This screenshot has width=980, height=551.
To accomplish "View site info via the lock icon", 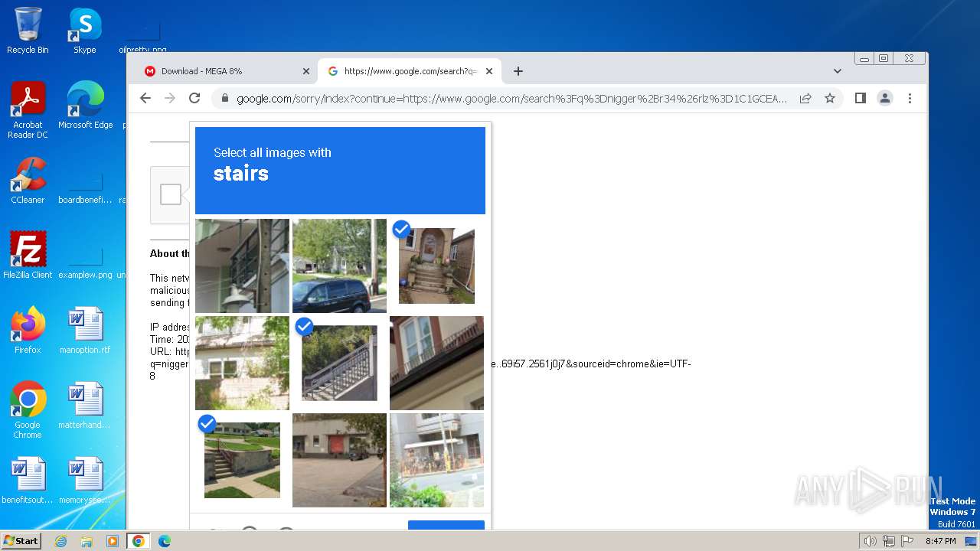I will pos(225,99).
